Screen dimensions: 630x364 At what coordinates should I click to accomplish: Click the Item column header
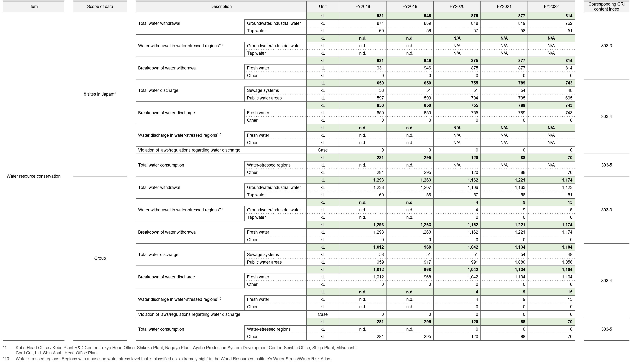(x=34, y=6)
